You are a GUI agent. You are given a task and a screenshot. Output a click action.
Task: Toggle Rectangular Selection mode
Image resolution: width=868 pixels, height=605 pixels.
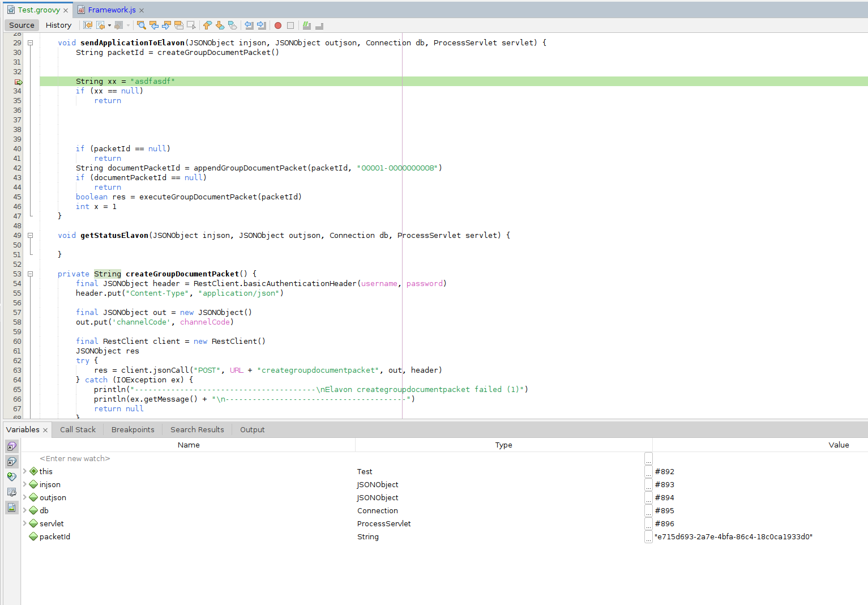[x=191, y=25]
